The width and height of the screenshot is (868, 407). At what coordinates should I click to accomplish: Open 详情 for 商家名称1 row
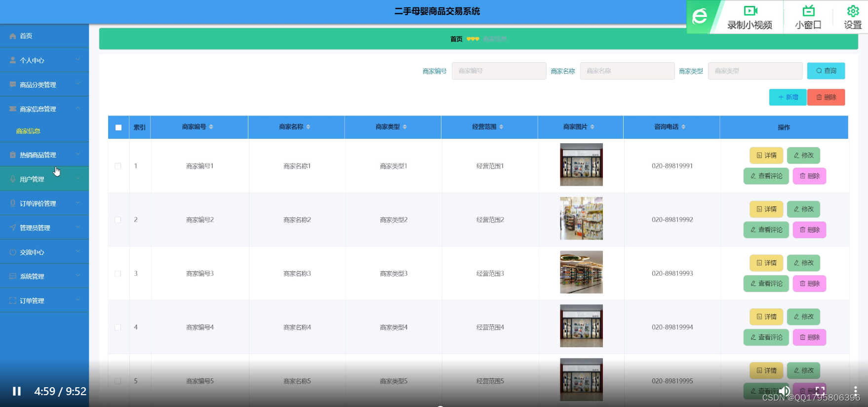point(766,155)
